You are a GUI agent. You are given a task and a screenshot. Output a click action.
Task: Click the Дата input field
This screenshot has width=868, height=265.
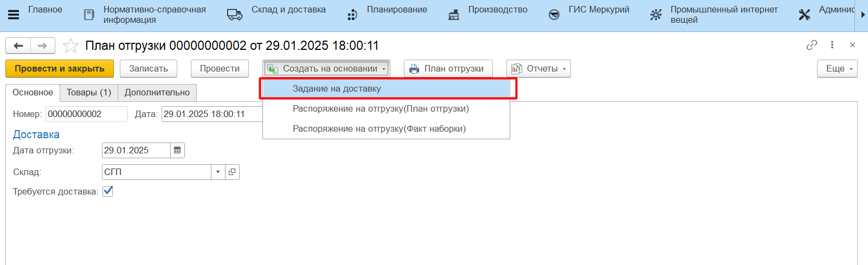[212, 114]
